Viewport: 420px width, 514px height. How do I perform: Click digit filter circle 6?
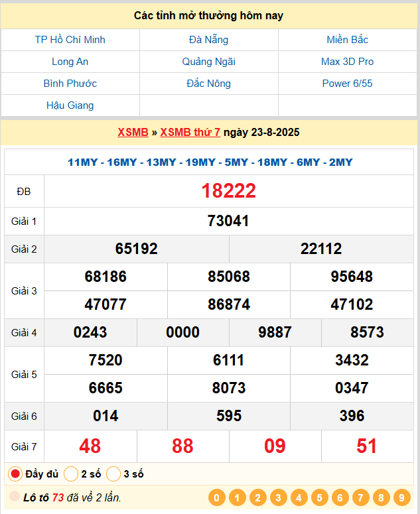coord(340,497)
